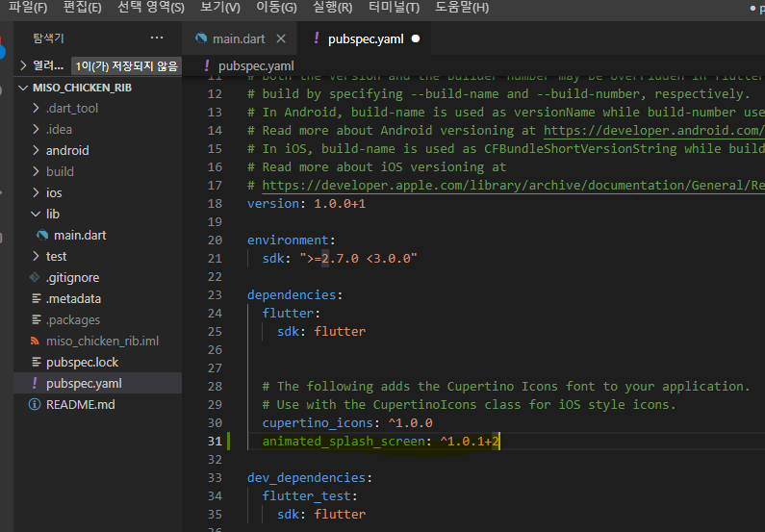Click the Dart file icon beside main.dart in tree
Image resolution: width=765 pixels, height=532 pixels.
(x=42, y=235)
